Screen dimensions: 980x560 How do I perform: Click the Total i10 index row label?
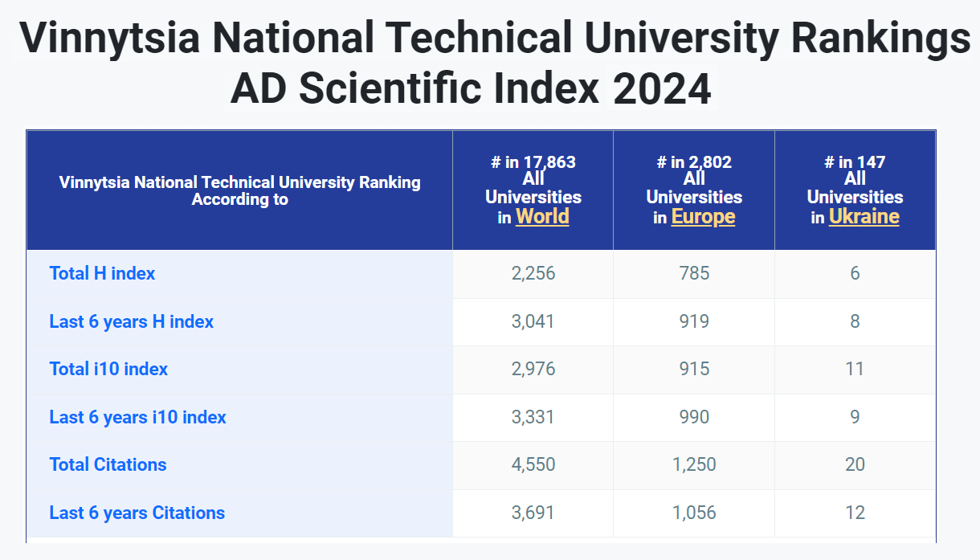click(108, 369)
